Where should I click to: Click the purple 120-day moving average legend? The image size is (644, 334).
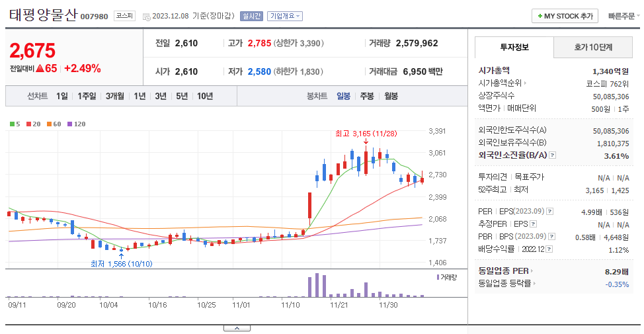pos(77,124)
